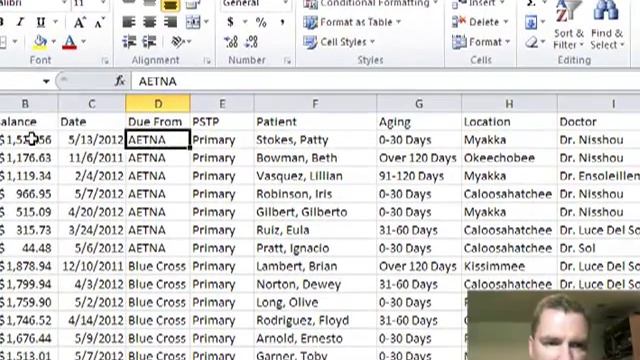
Task: Apply Percent Style format
Action: (x=261, y=22)
